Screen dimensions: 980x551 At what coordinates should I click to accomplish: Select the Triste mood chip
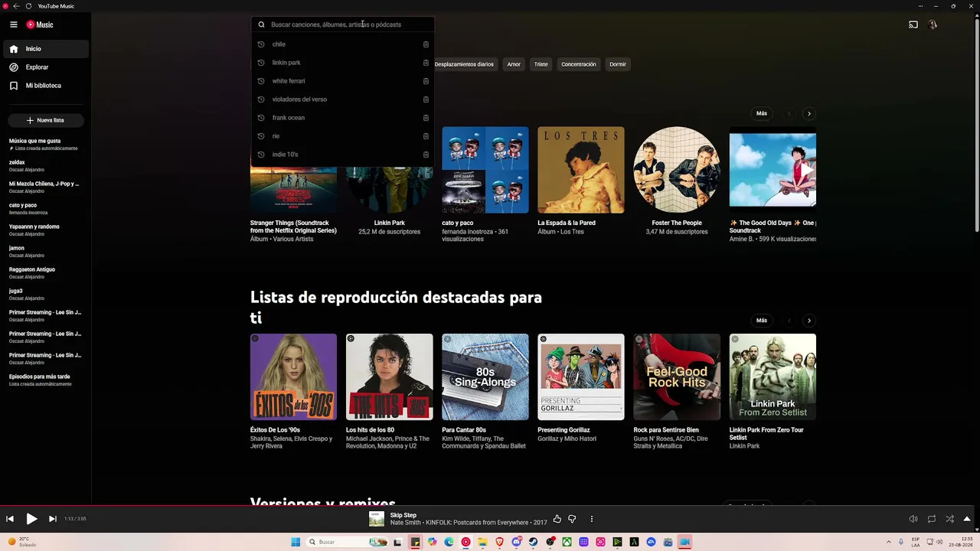point(541,64)
